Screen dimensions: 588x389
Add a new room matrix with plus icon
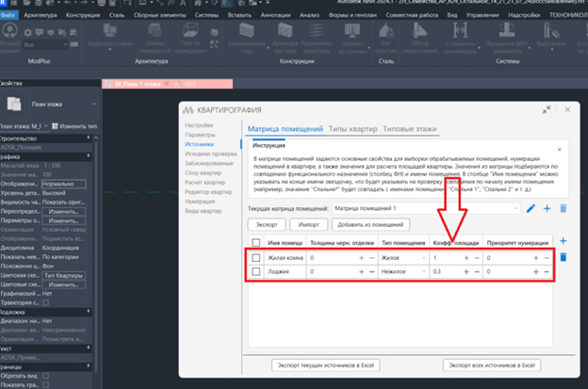(547, 208)
